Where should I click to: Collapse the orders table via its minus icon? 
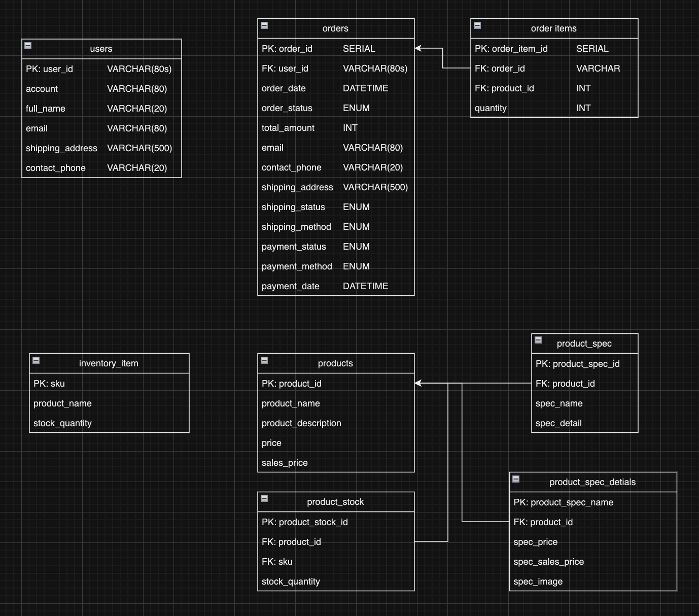263,24
